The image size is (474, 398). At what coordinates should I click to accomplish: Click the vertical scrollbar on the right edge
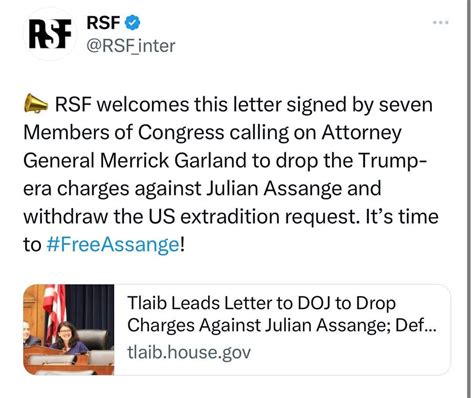point(469,199)
